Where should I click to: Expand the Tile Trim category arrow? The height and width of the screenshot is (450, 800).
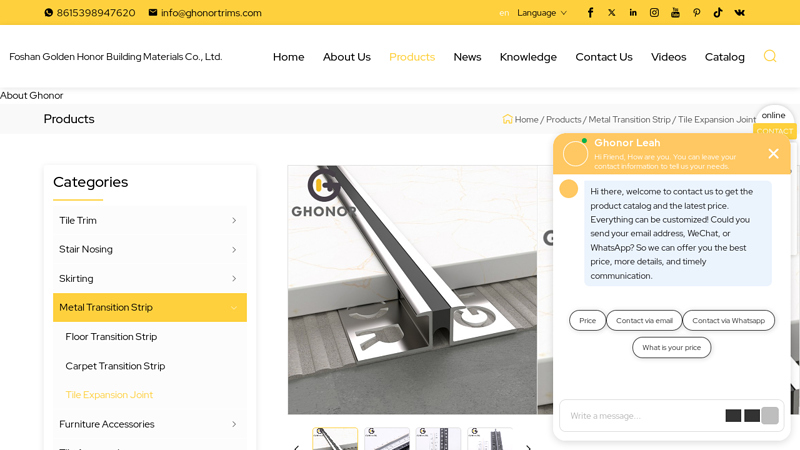coord(234,221)
